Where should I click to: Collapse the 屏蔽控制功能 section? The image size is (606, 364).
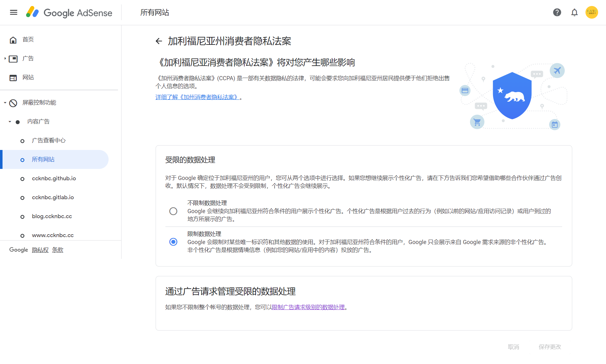point(5,103)
